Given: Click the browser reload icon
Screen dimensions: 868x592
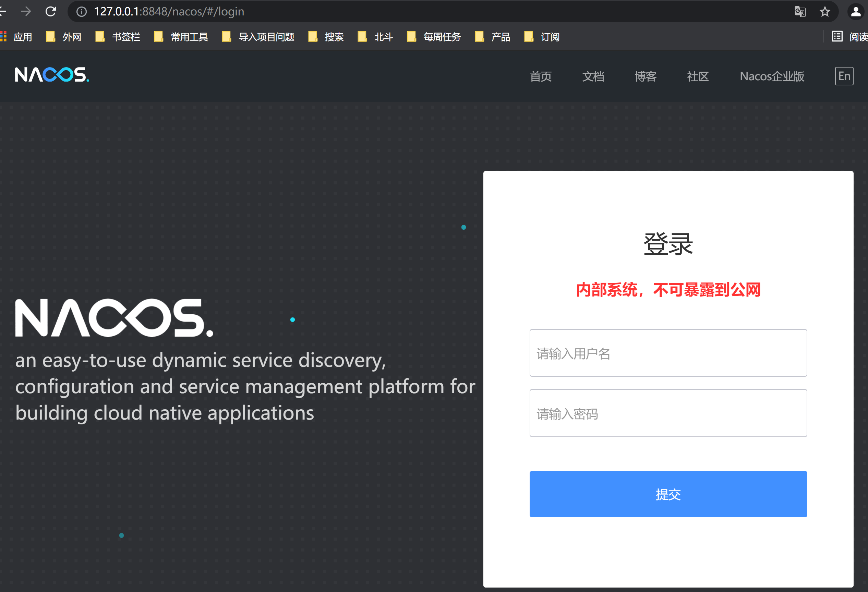Looking at the screenshot, I should tap(51, 12).
